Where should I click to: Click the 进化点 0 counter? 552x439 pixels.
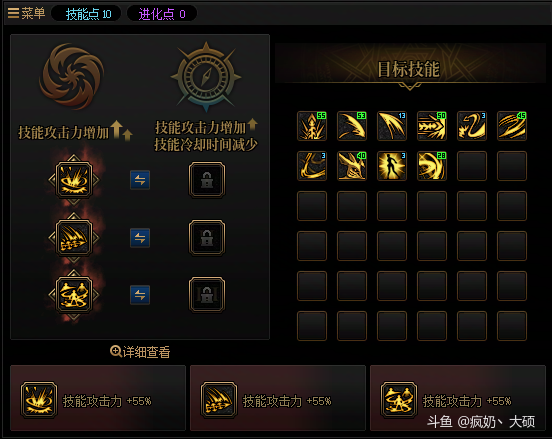(x=162, y=14)
